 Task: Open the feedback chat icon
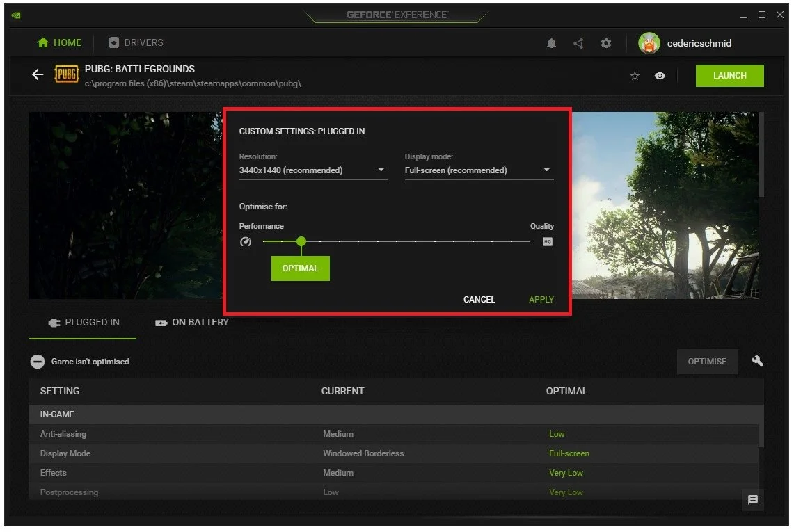click(752, 499)
